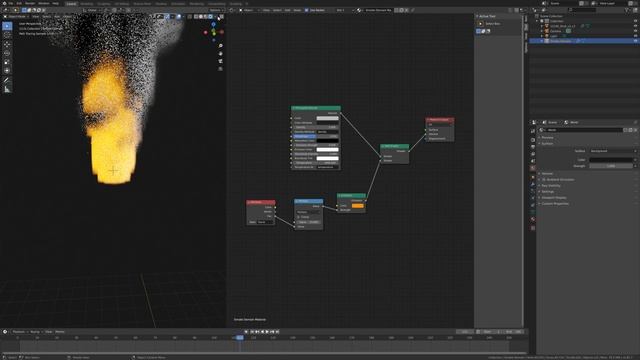Click the perspective/orthographic grid gizmo icon

[x=220, y=69]
